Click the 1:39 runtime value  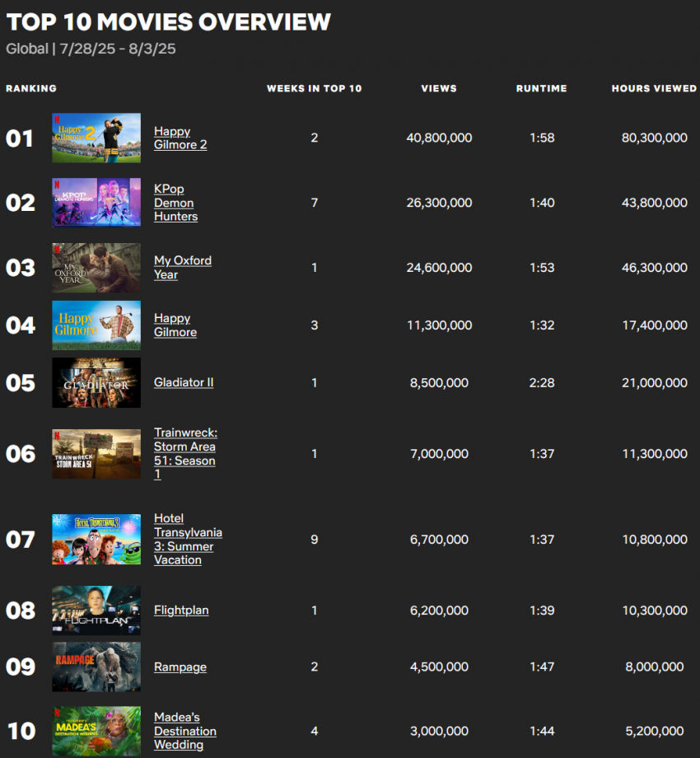542,610
